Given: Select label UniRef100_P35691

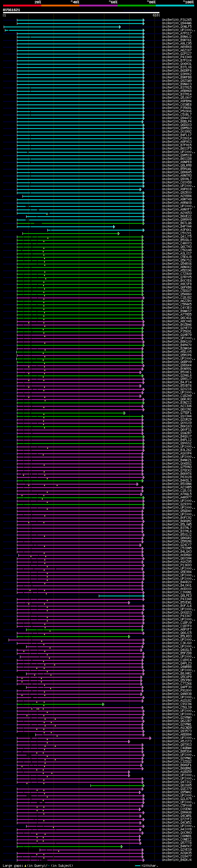Looking at the screenshot, I should pos(177,331).
